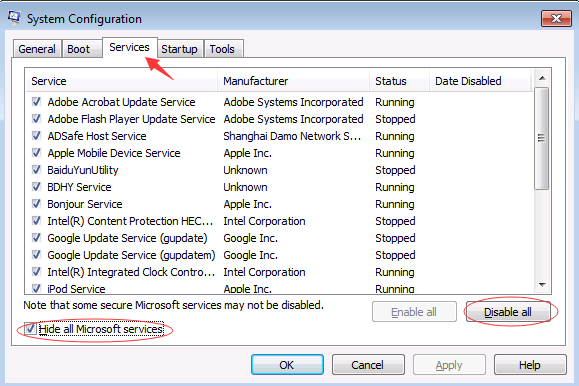Click the services list scrollbar thumb
The height and width of the screenshot is (386, 579).
tap(542, 139)
